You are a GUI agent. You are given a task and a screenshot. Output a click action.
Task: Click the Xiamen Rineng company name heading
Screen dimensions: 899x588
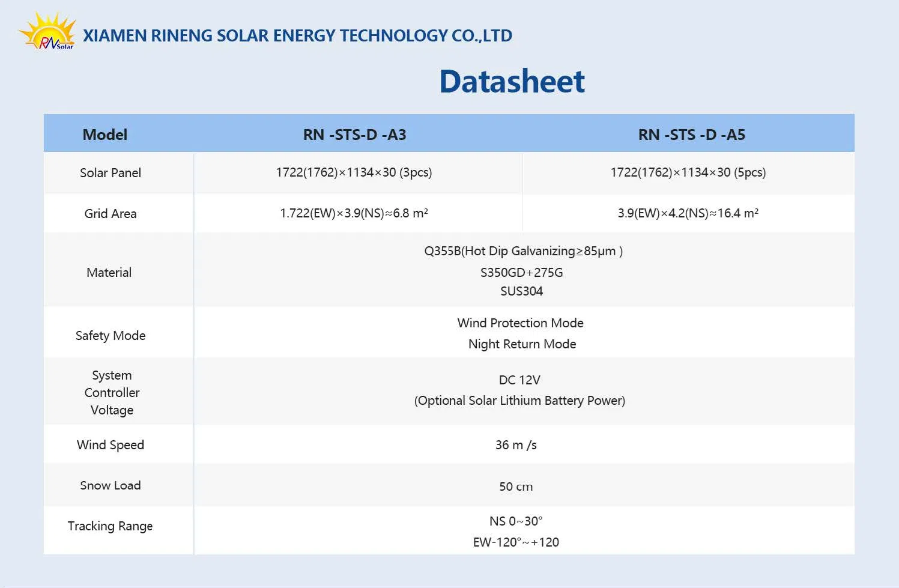point(297,36)
